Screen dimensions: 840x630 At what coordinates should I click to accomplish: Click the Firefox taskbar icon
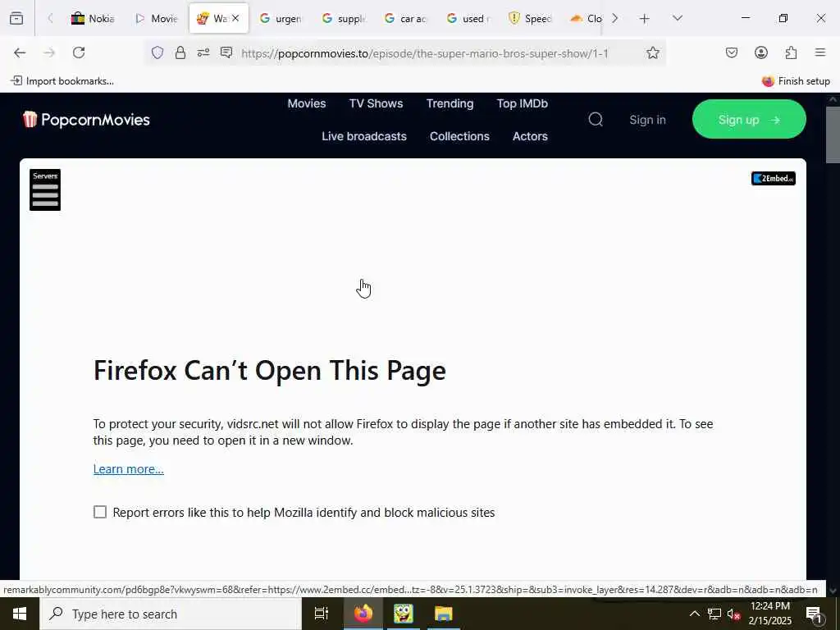[363, 614]
